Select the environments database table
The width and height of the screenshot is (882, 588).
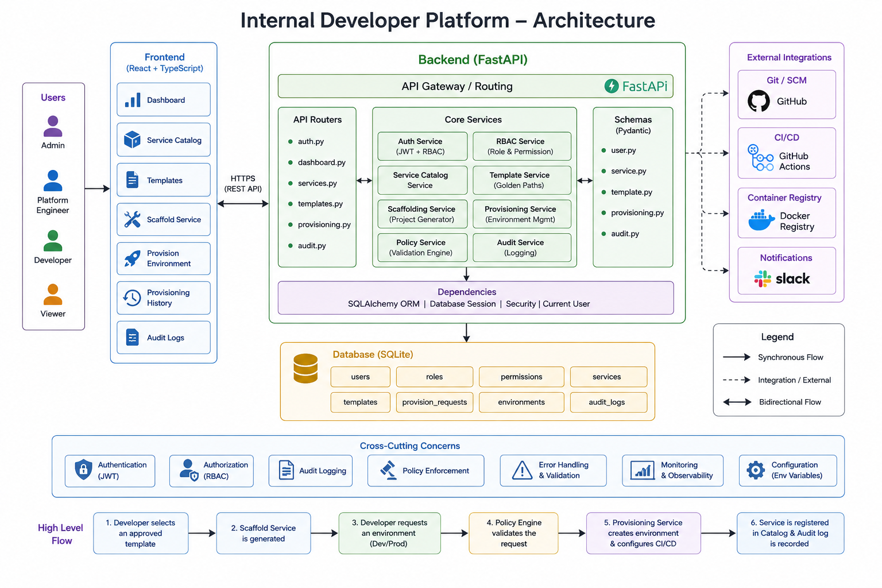[x=521, y=402]
